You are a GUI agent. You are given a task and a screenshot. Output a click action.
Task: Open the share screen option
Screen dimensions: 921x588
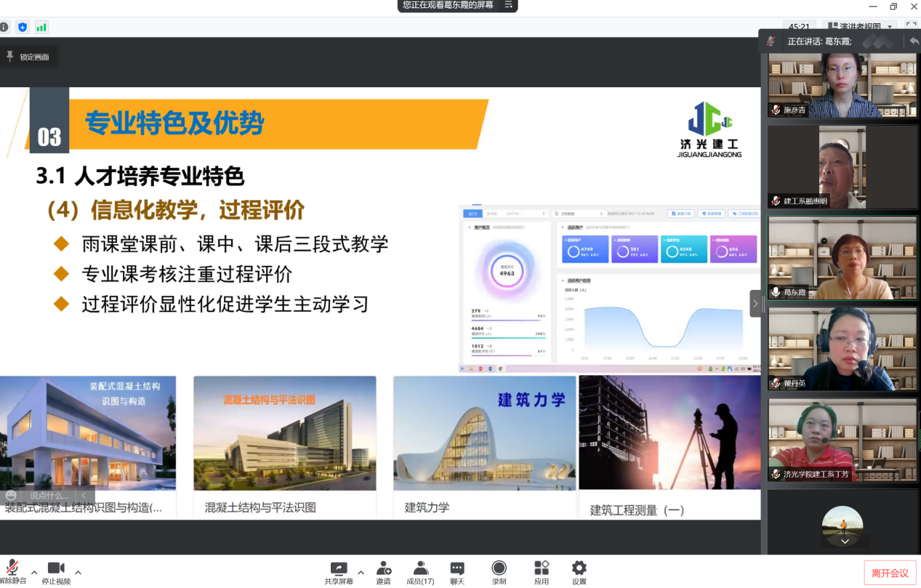click(x=338, y=569)
